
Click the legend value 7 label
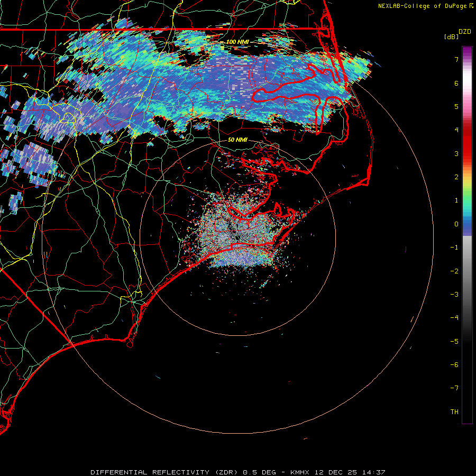[456, 59]
